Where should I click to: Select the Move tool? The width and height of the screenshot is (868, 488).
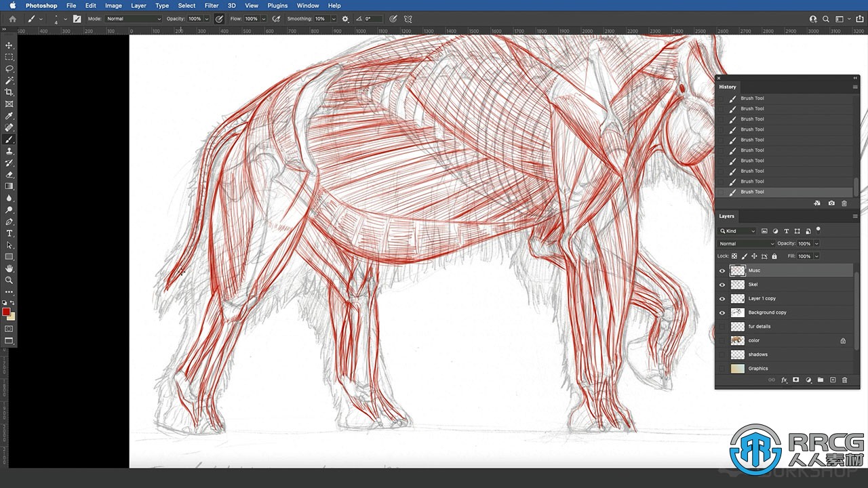click(x=9, y=45)
